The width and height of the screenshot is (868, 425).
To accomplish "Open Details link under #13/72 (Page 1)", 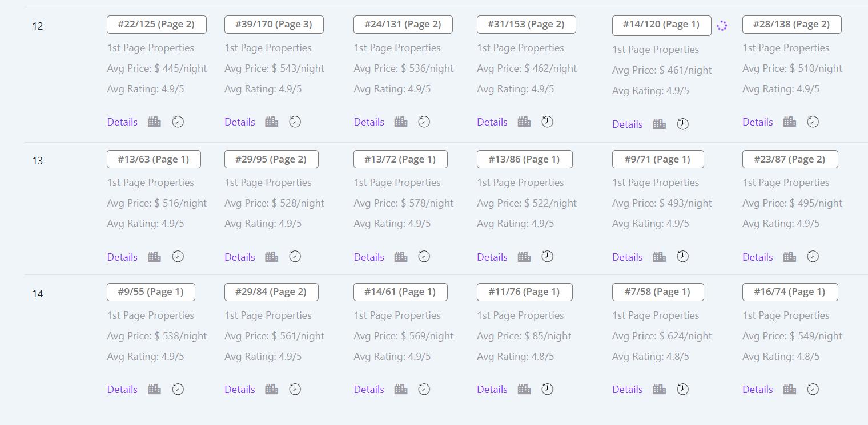I will click(369, 257).
